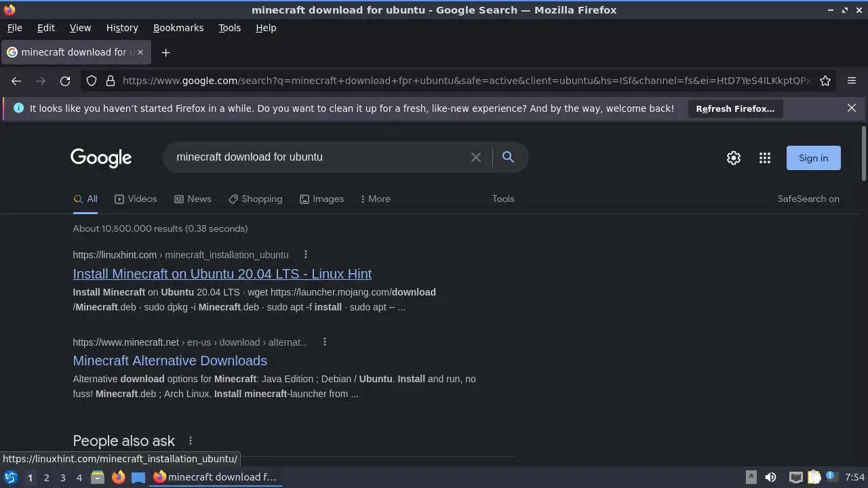Open the File menu

tap(14, 28)
